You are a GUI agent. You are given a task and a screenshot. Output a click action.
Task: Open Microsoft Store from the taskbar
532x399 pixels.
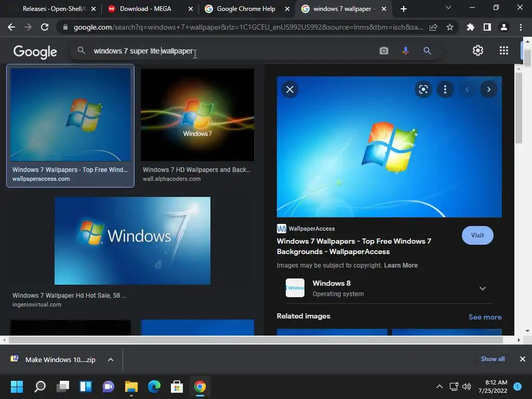177,387
